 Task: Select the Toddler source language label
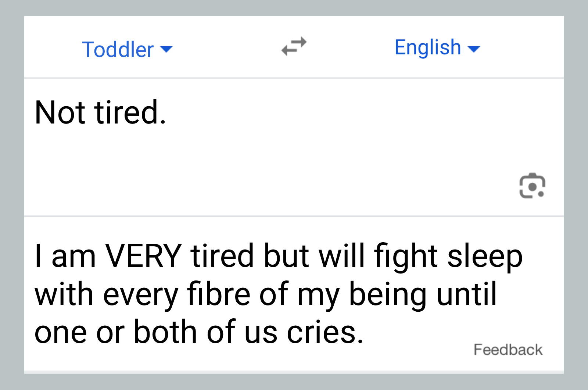(118, 49)
